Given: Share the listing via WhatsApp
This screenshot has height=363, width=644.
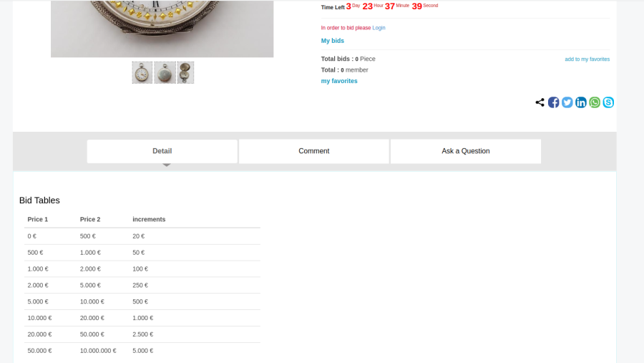Looking at the screenshot, I should point(595,102).
